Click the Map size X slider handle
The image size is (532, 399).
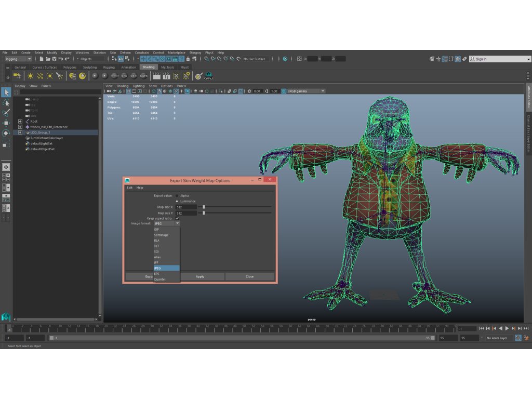coord(204,207)
